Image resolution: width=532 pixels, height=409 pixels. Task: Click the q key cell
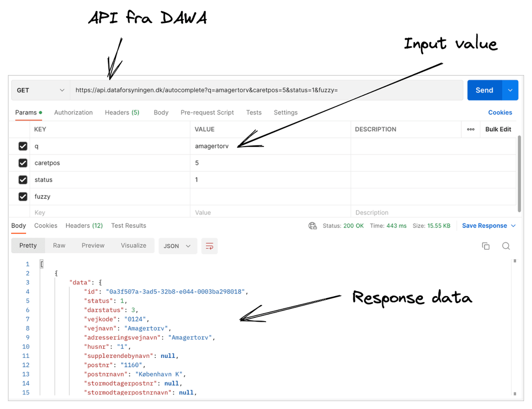[110, 146]
